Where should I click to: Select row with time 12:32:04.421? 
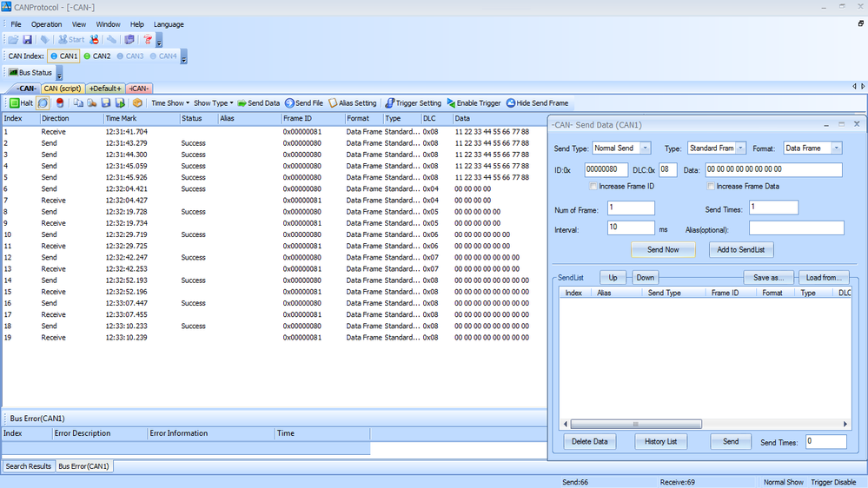275,188
